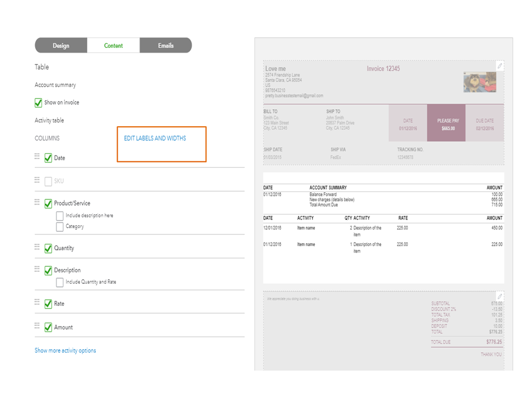Click the pencil edit icon on invoice header

click(500, 66)
